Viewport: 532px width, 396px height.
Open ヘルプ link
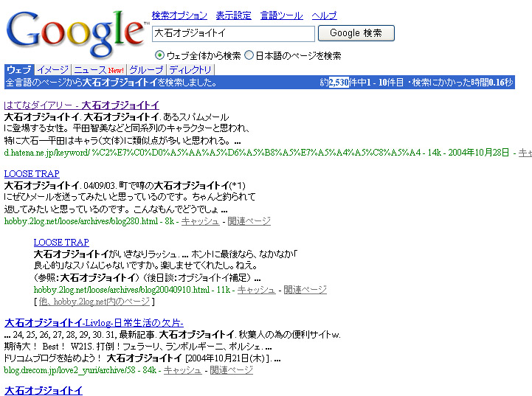(x=324, y=15)
